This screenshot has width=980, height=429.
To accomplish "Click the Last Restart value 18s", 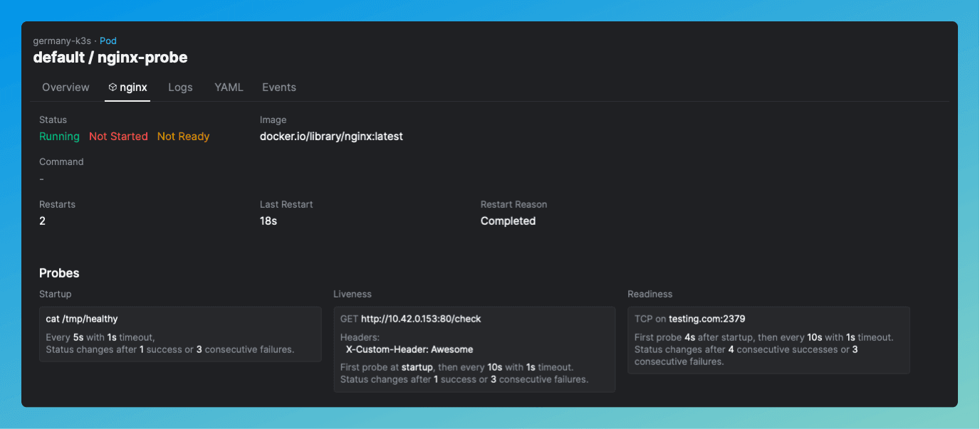I will (x=269, y=221).
